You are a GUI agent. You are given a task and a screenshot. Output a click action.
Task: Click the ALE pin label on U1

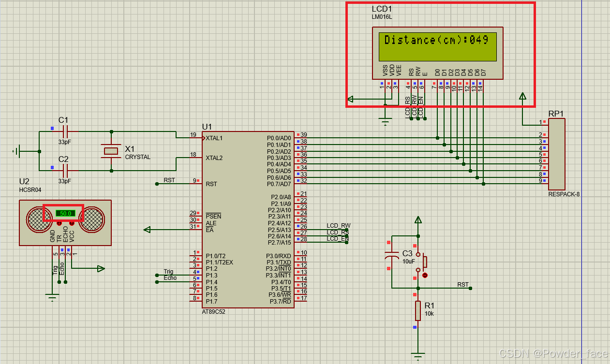pos(211,223)
